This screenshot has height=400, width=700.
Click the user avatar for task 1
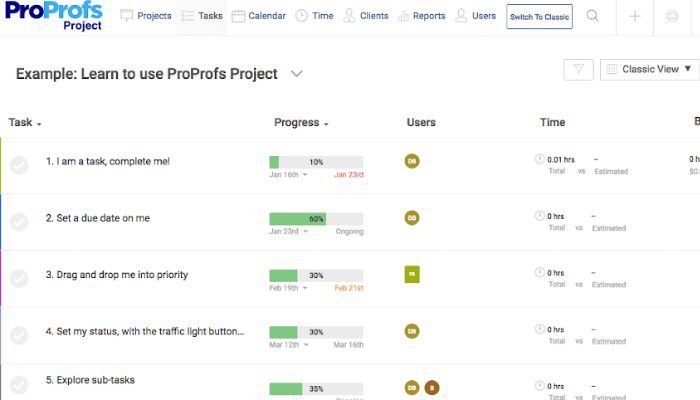[x=412, y=161]
